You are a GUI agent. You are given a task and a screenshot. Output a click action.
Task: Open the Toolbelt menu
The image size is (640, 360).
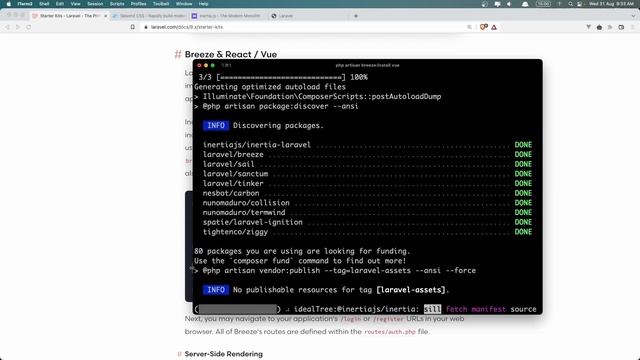click(x=161, y=4)
